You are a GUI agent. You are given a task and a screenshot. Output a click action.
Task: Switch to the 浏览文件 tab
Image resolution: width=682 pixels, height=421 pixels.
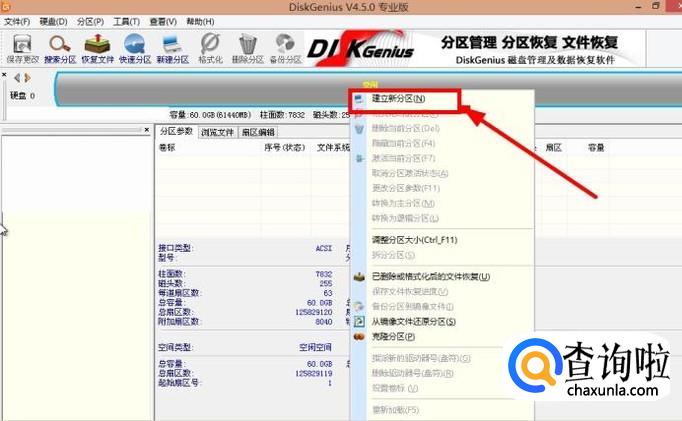pyautogui.click(x=217, y=133)
